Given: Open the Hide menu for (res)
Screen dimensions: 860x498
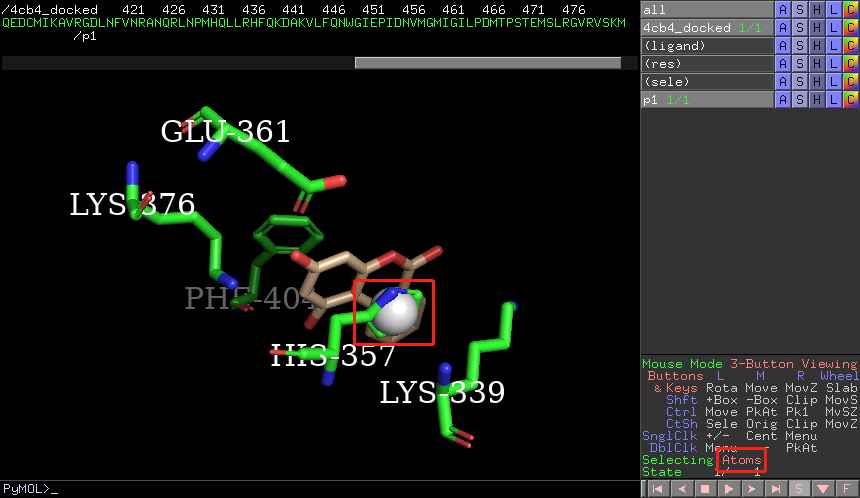Looking at the screenshot, I should 817,63.
